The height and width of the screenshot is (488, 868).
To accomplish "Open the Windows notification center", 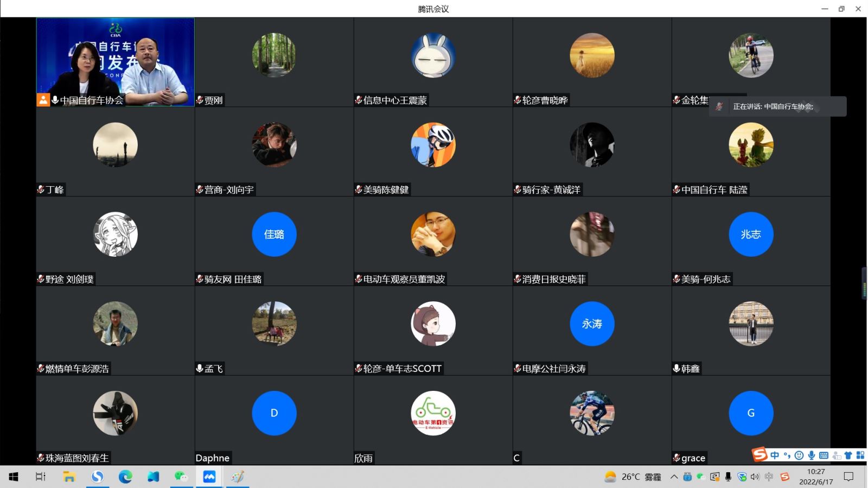I will coord(848,477).
